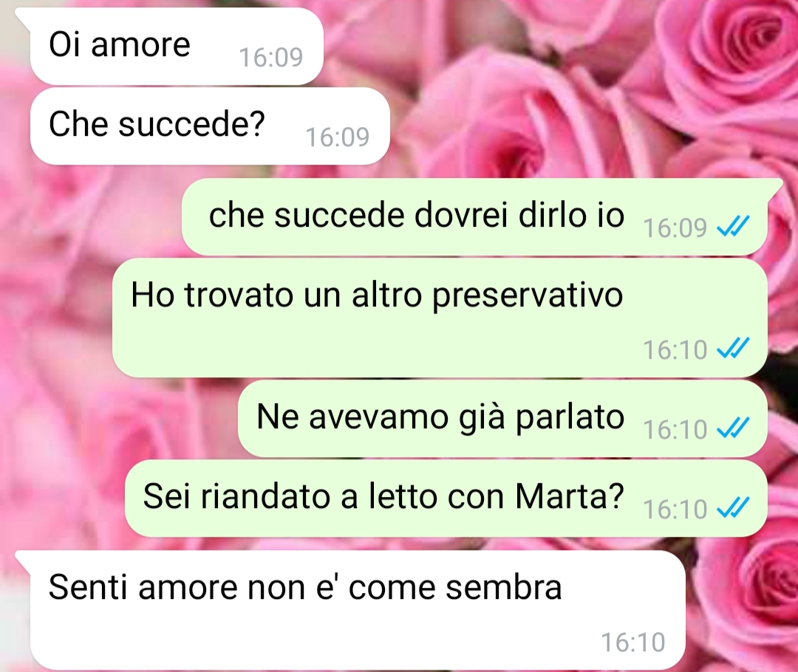Click 16:09 timestamp on 'dovrei dirlo io'
The height and width of the screenshot is (672, 798).
point(675,227)
